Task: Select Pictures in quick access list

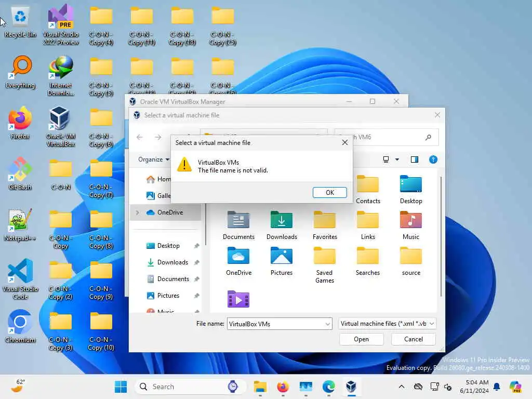Action: (168, 296)
